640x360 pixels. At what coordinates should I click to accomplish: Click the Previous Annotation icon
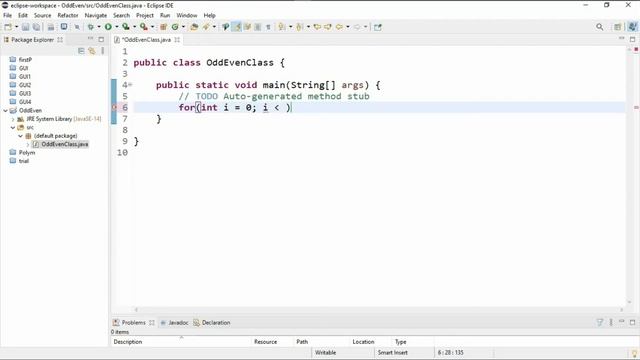pyautogui.click(x=300, y=27)
